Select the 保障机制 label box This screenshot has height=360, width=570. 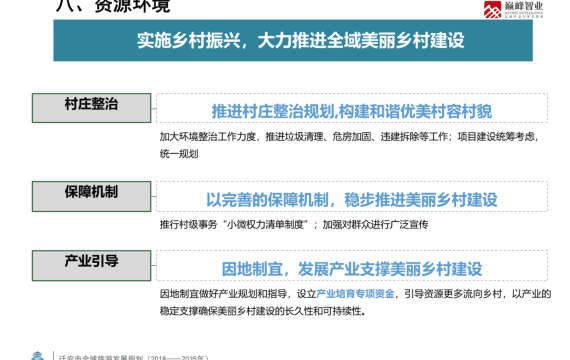tap(91, 196)
